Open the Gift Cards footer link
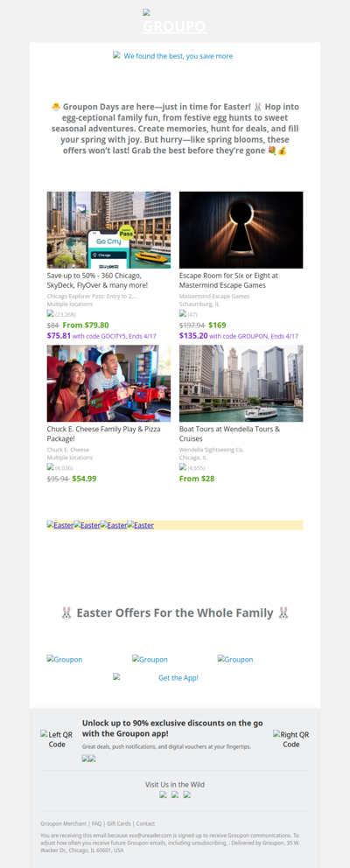This screenshot has width=350, height=868. (119, 823)
